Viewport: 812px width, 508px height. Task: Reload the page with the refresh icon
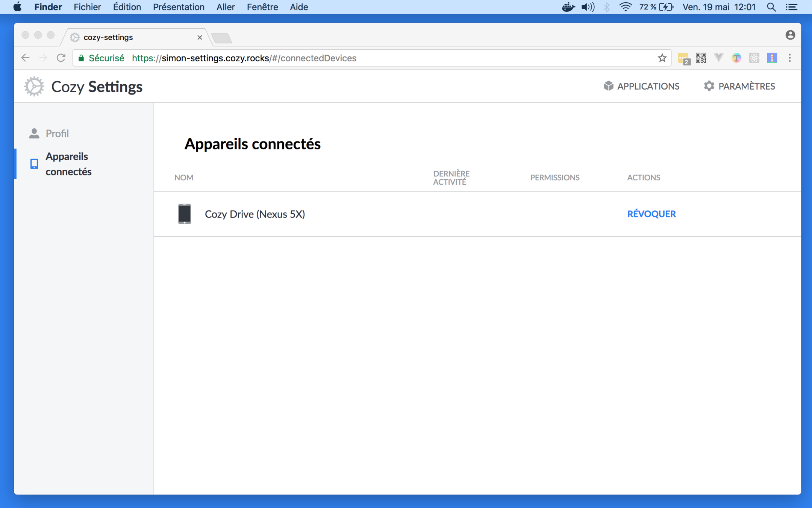click(x=61, y=58)
